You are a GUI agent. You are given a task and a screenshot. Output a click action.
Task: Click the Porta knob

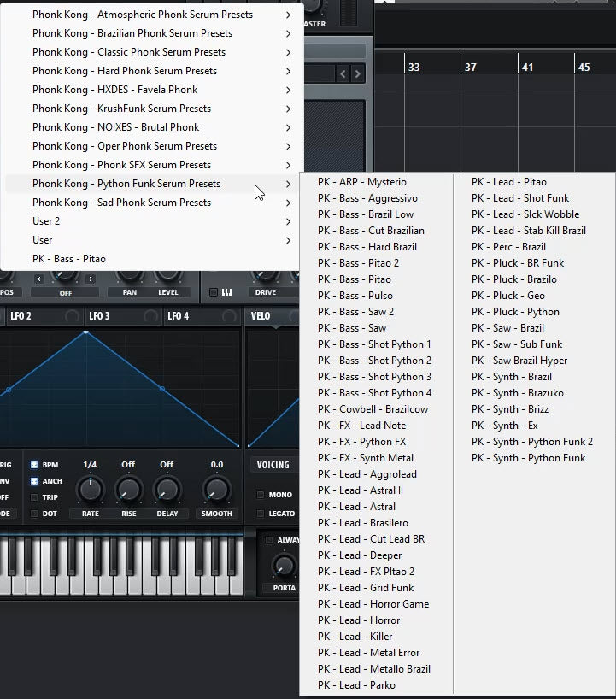click(284, 566)
